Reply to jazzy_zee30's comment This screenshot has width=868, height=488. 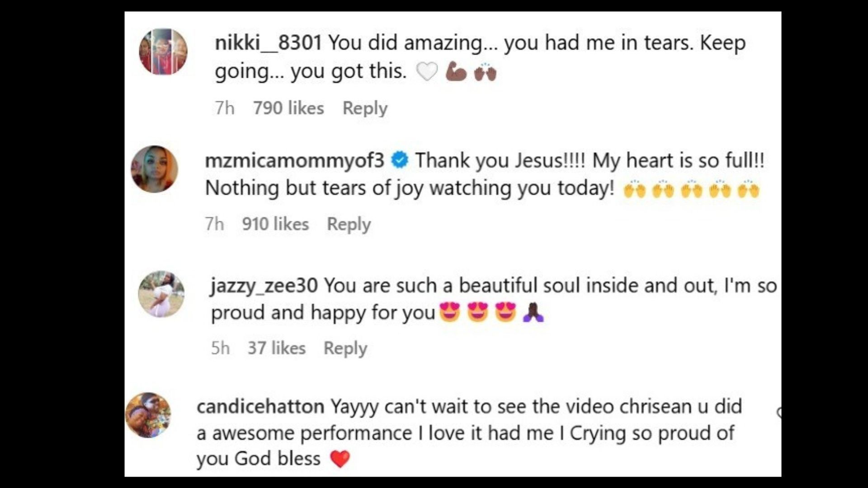345,348
